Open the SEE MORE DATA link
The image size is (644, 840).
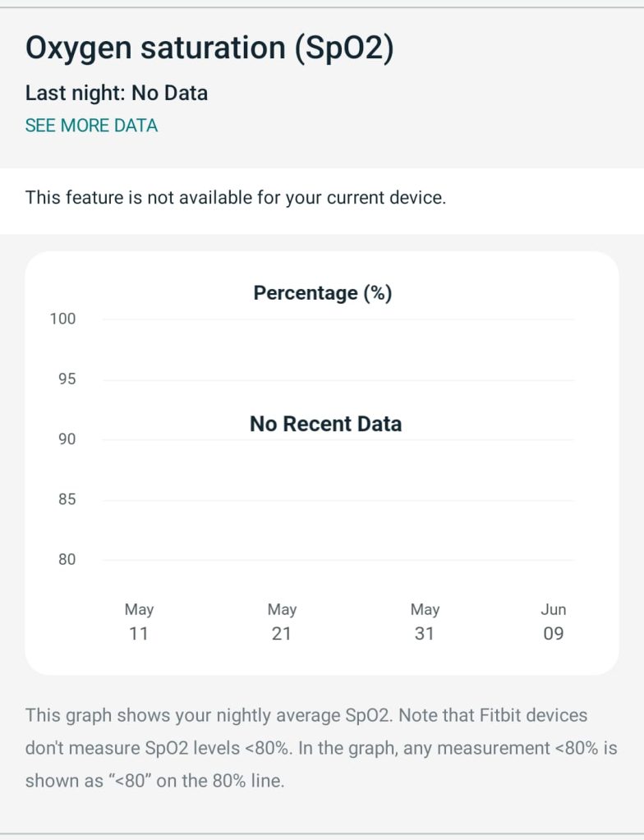pos(91,126)
